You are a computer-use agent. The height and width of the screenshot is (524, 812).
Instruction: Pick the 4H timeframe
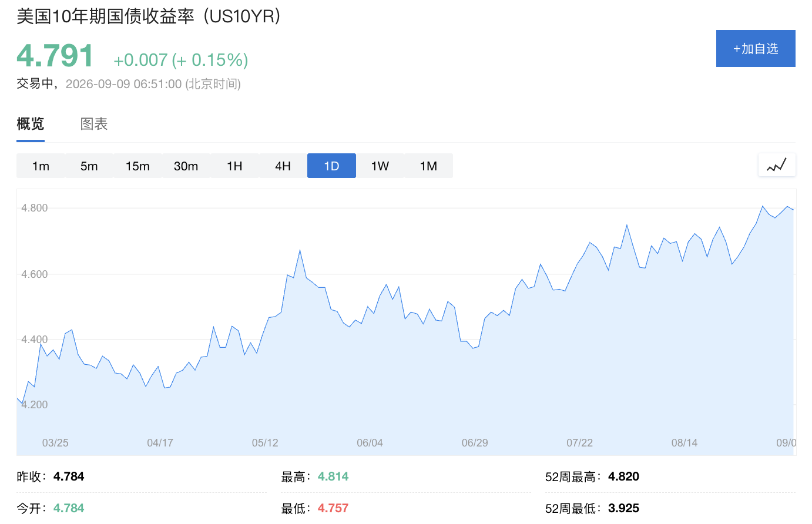(283, 166)
